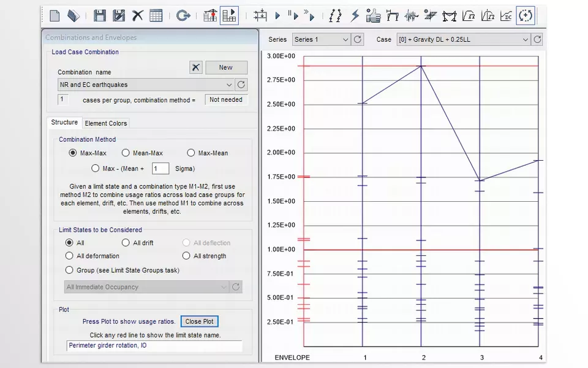This screenshot has width=588, height=368.
Task: Click the 3.00E+00 axis value
Action: coord(281,56)
